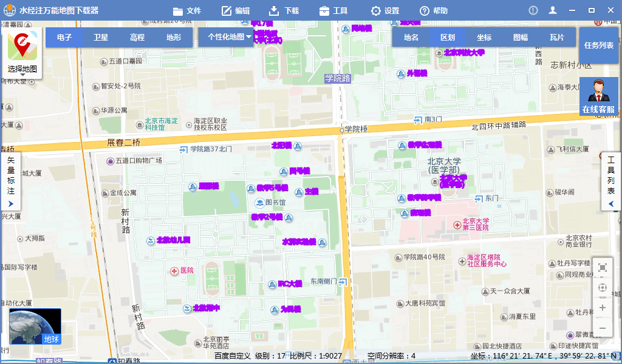
Task: Click the 五道口嘉园 marker icon
Action: click(103, 62)
